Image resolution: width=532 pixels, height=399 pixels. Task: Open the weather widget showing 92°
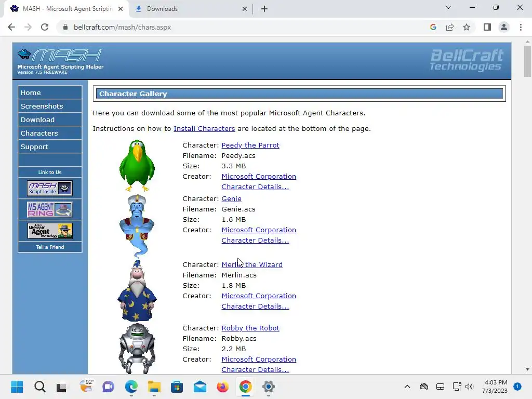click(x=86, y=386)
